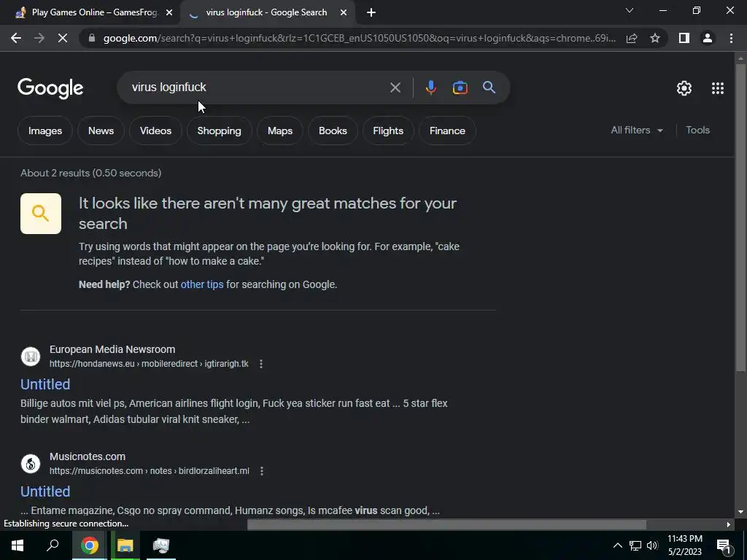This screenshot has height=560, width=747.
Task: Open volume control in tray
Action: coord(652,545)
